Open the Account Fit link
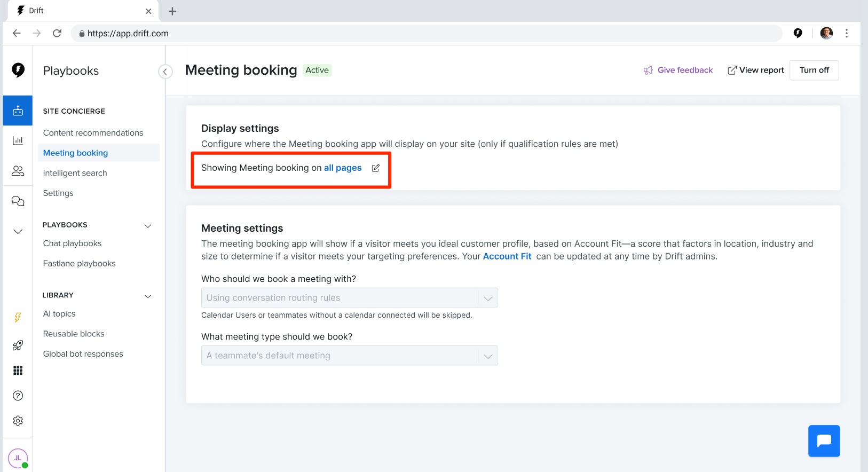 pyautogui.click(x=507, y=256)
